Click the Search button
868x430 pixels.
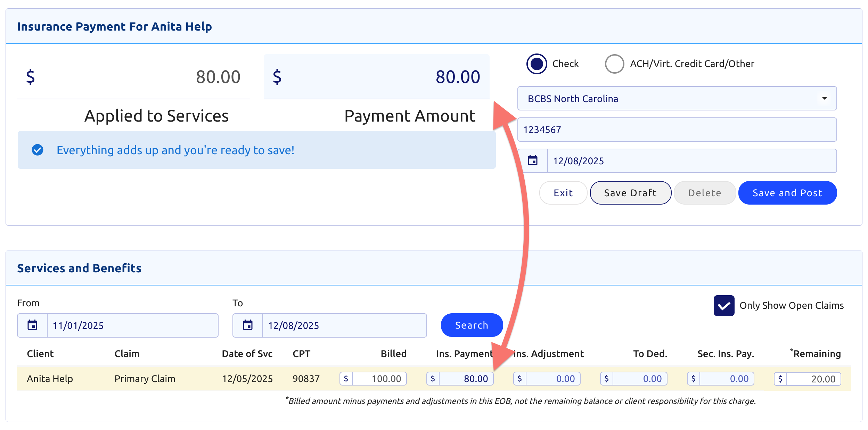[x=472, y=325]
